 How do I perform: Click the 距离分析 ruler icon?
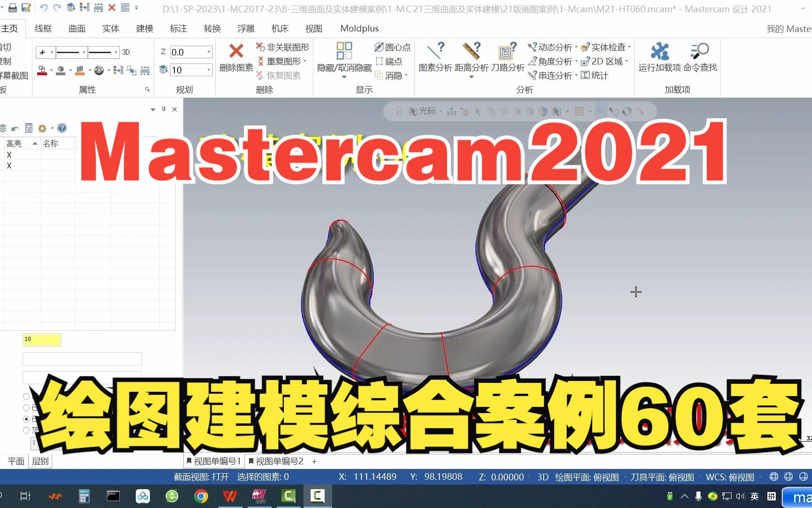click(x=471, y=51)
